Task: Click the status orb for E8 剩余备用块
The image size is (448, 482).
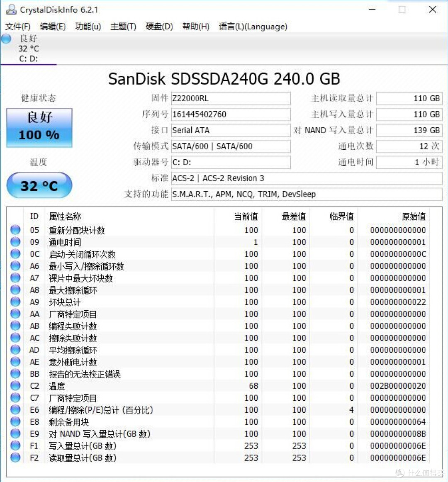Action: [15, 421]
